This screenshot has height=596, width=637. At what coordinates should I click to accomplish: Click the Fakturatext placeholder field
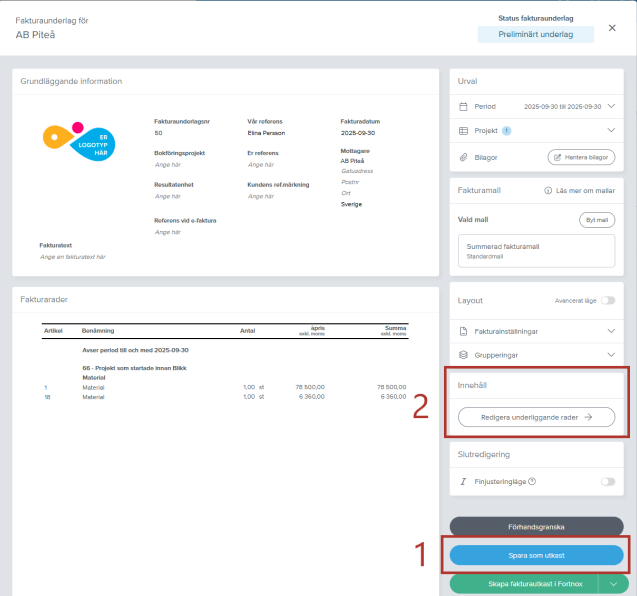tap(72, 257)
